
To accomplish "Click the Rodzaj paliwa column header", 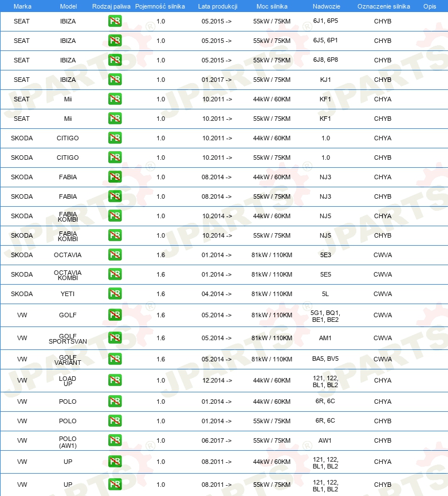I will pyautogui.click(x=111, y=6).
